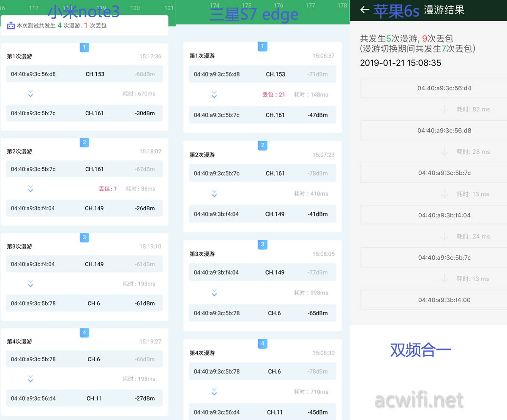The height and width of the screenshot is (420, 507).
Task: Select the red 丢包: 21 label
Action: [274, 95]
